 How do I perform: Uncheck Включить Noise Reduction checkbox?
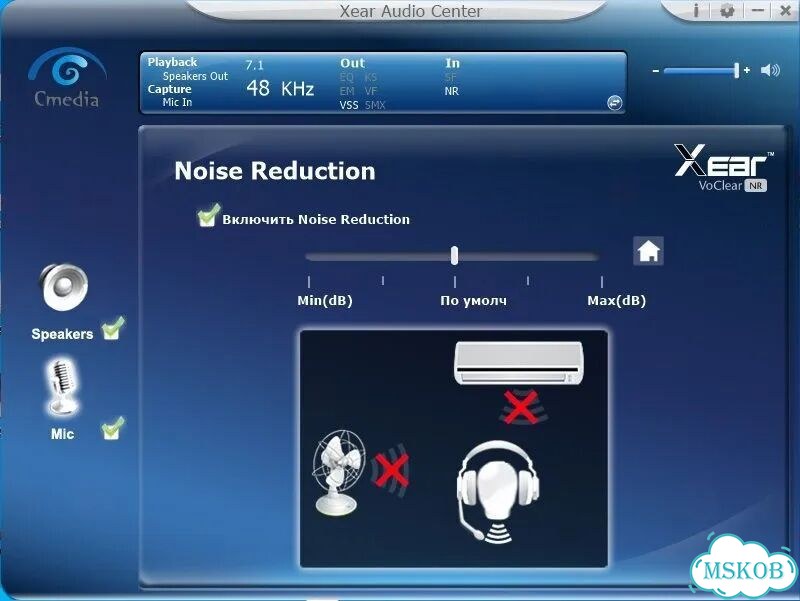pyautogui.click(x=208, y=216)
